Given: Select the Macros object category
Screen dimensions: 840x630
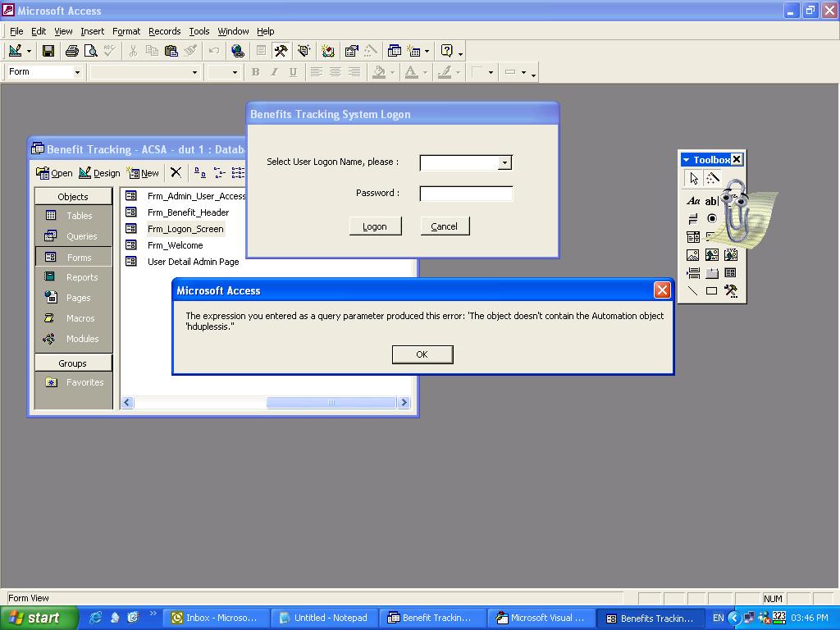Looking at the screenshot, I should [73, 318].
